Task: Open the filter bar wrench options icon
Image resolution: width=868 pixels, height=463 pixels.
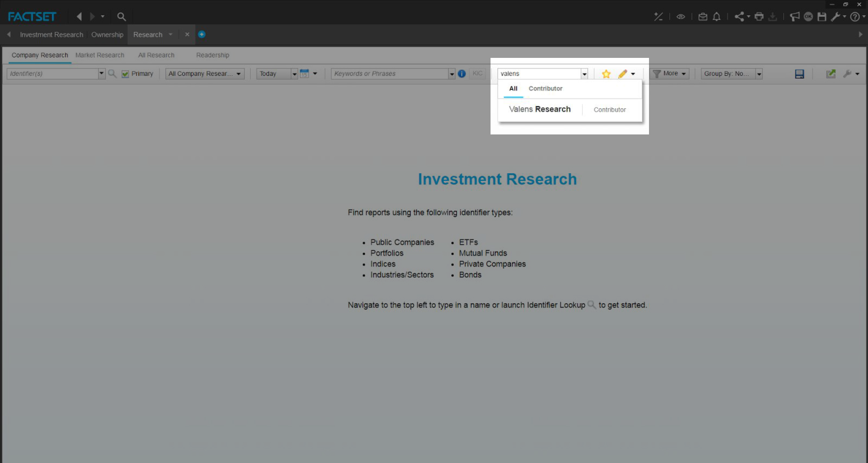Action: (847, 74)
